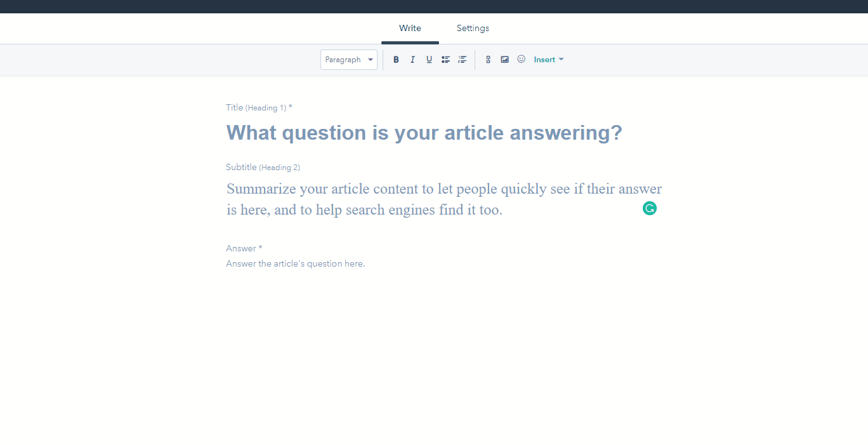This screenshot has width=868, height=445.
Task: Insert an image with the image icon
Action: coord(504,60)
